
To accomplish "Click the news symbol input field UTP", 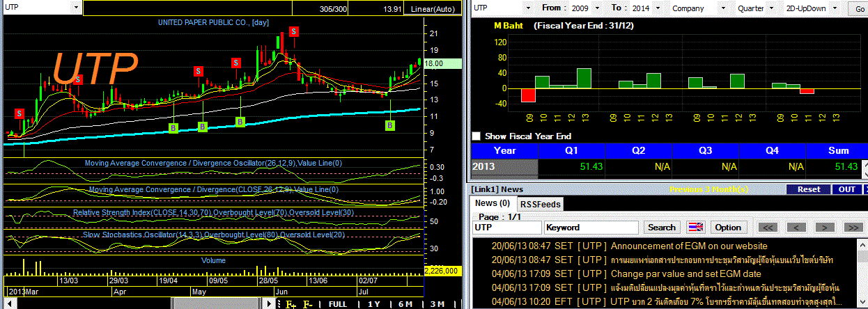I will (x=506, y=227).
